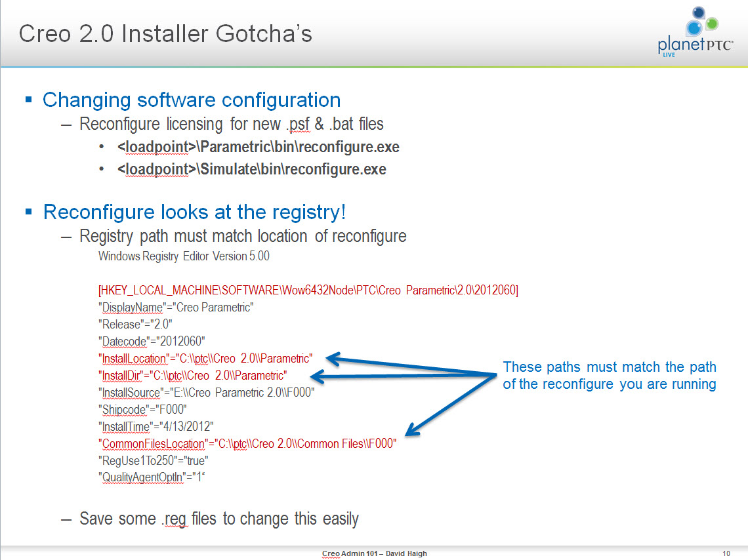Click heading 'Reconfigure looks at the registry!'
This screenshot has width=748, height=560.
coord(194,212)
